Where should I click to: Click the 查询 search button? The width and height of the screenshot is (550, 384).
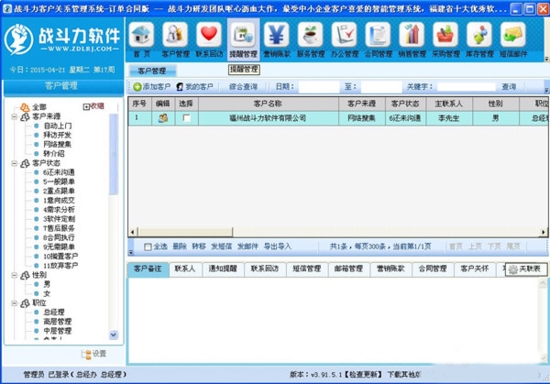point(509,87)
